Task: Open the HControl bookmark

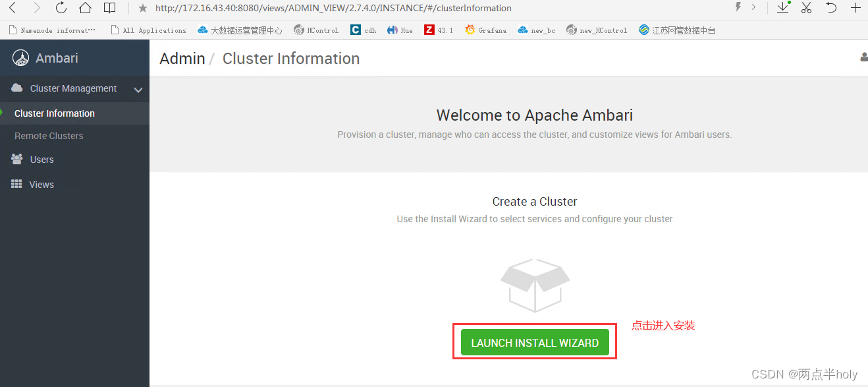Action: click(x=316, y=30)
